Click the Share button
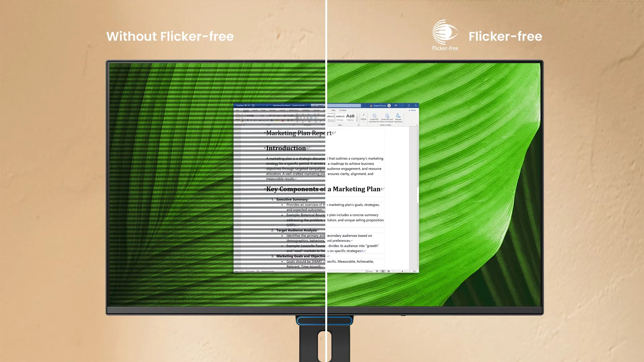This screenshot has height=362, width=644. pos(412,110)
